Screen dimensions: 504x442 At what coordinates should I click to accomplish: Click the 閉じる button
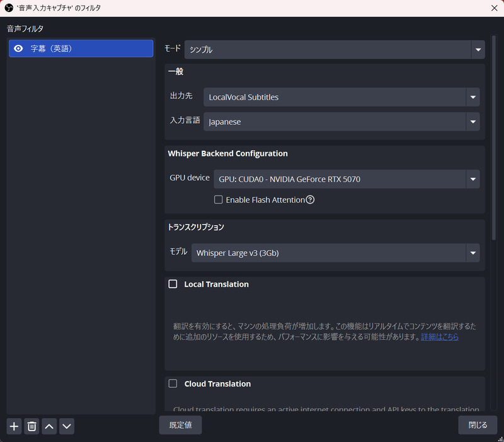[x=478, y=424]
